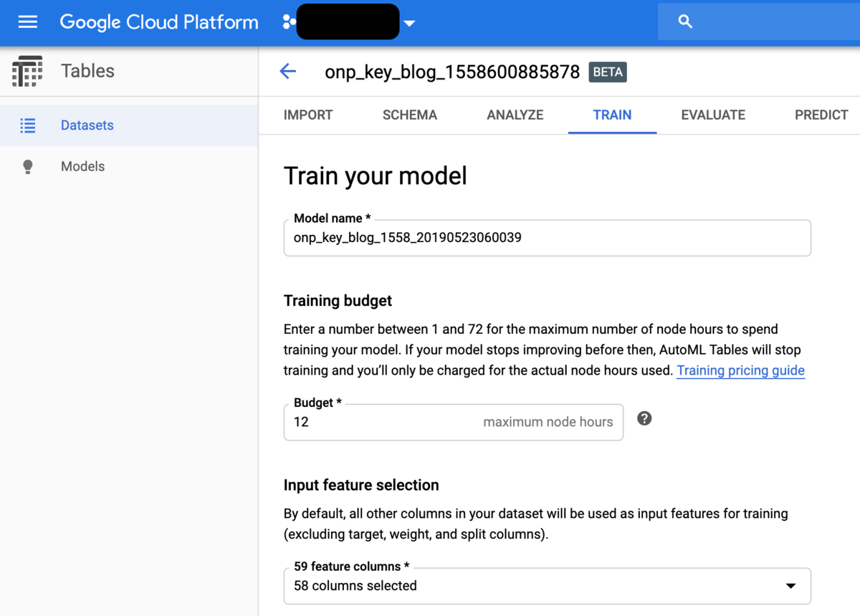Switch to the IMPORT tab
Screen dimensions: 860x616
click(x=308, y=115)
